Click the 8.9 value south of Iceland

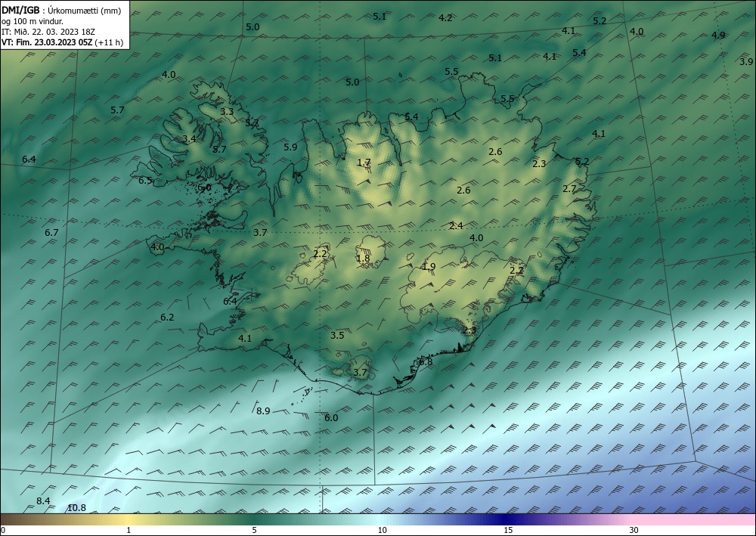(x=263, y=411)
